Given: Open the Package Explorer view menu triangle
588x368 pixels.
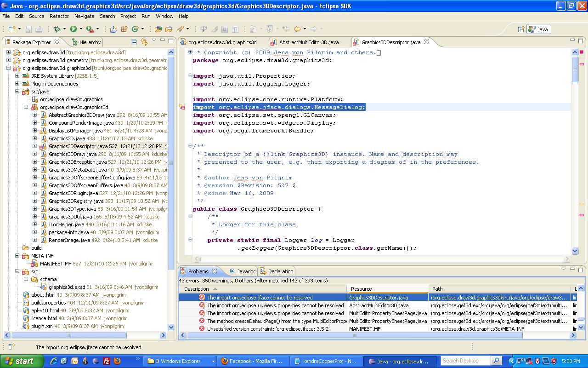Looking at the screenshot, I should [x=154, y=40].
